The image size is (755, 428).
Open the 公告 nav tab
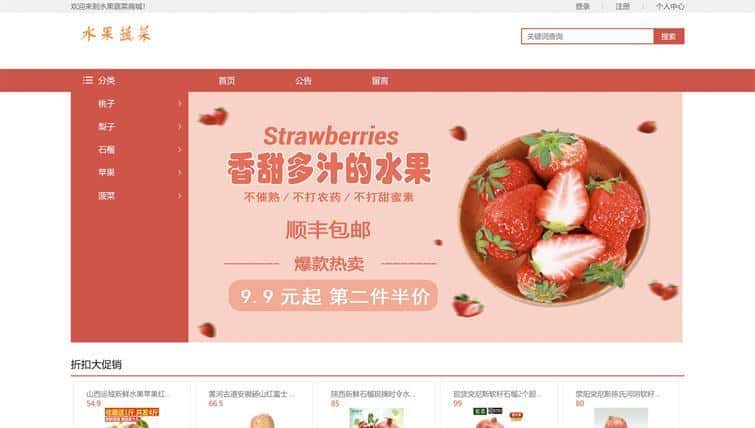point(303,80)
